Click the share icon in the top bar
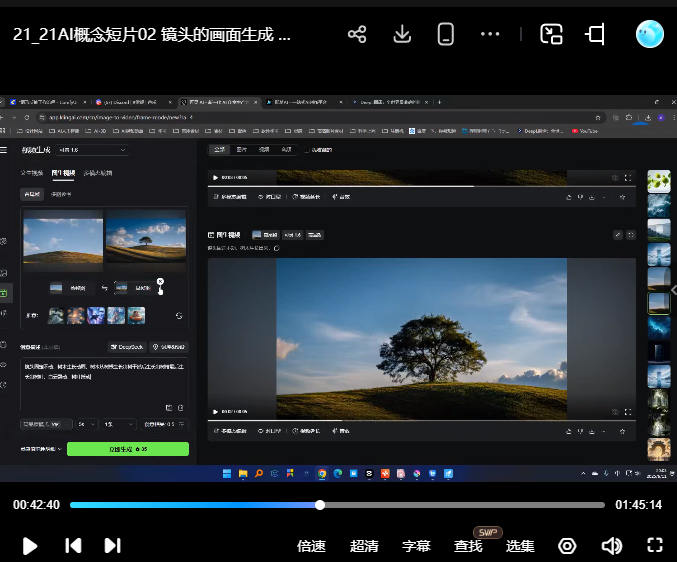The image size is (677, 562). 357,35
